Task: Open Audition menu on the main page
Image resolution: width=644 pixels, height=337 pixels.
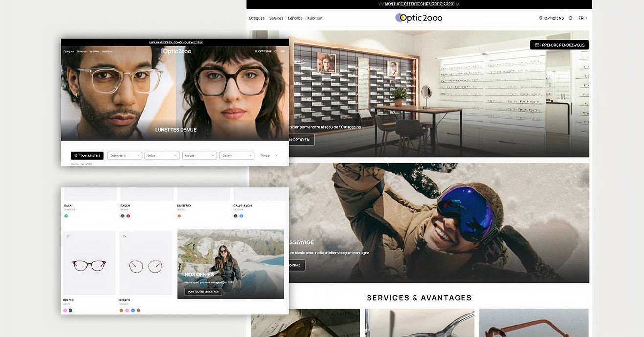Action: pyautogui.click(x=315, y=18)
